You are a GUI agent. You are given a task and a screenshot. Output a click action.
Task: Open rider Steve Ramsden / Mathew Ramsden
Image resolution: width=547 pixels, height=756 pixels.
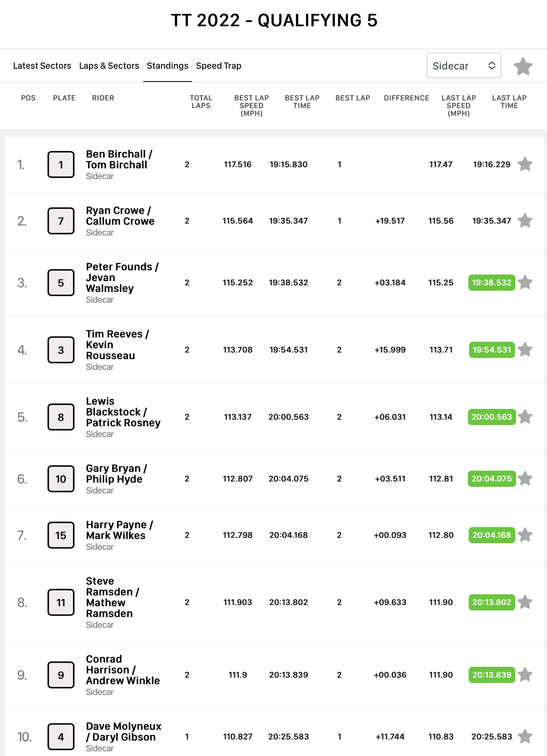pos(113,597)
